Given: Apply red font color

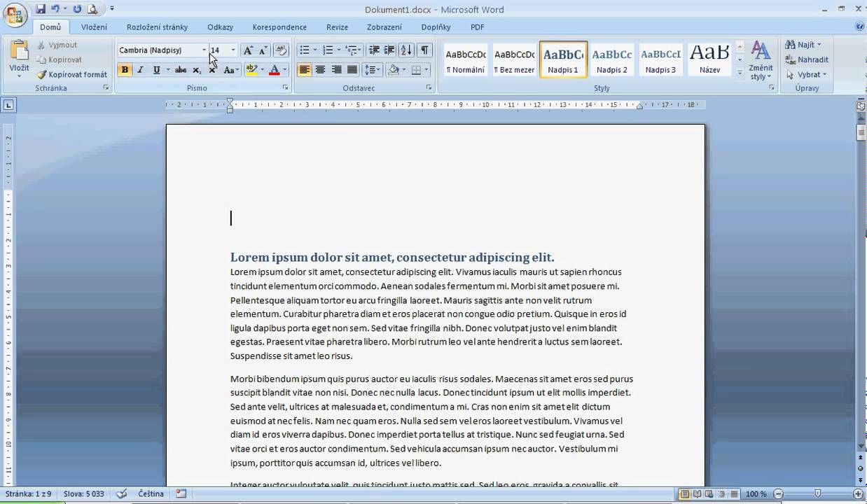Looking at the screenshot, I should [x=274, y=70].
